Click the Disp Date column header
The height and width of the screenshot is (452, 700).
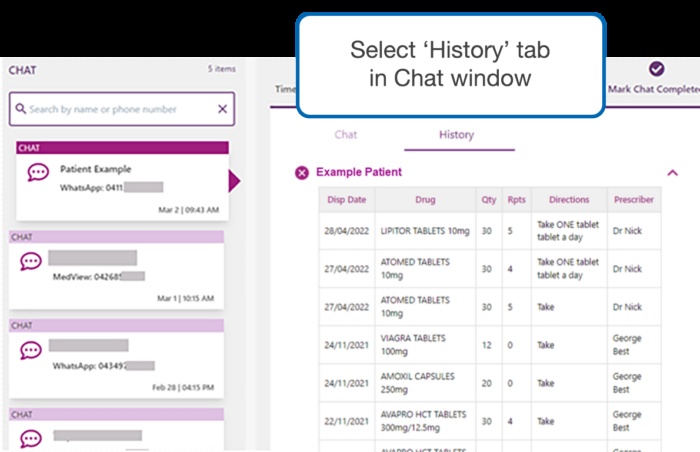click(346, 200)
